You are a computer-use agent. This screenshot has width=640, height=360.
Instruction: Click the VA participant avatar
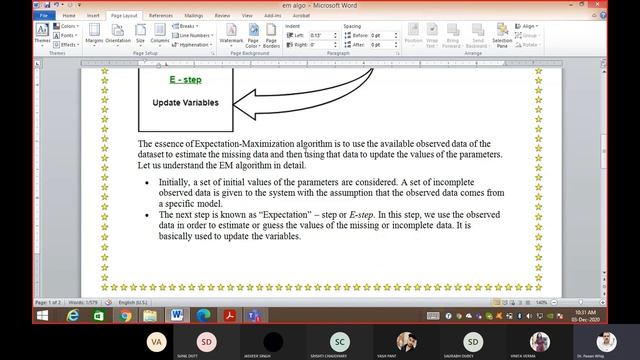click(156, 342)
